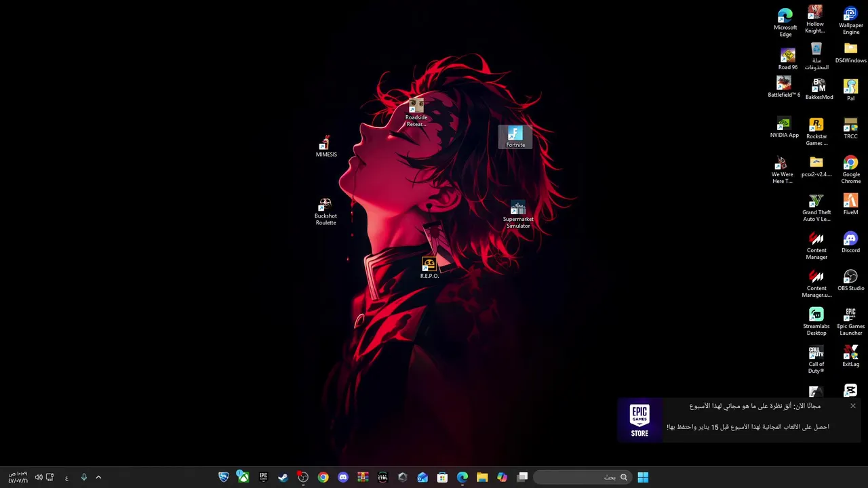Image resolution: width=868 pixels, height=488 pixels.
Task: Open the Discord icon on the taskbar
Action: point(343,477)
